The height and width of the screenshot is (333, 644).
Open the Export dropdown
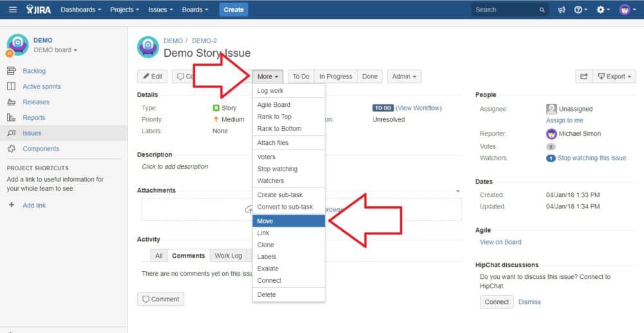point(614,77)
